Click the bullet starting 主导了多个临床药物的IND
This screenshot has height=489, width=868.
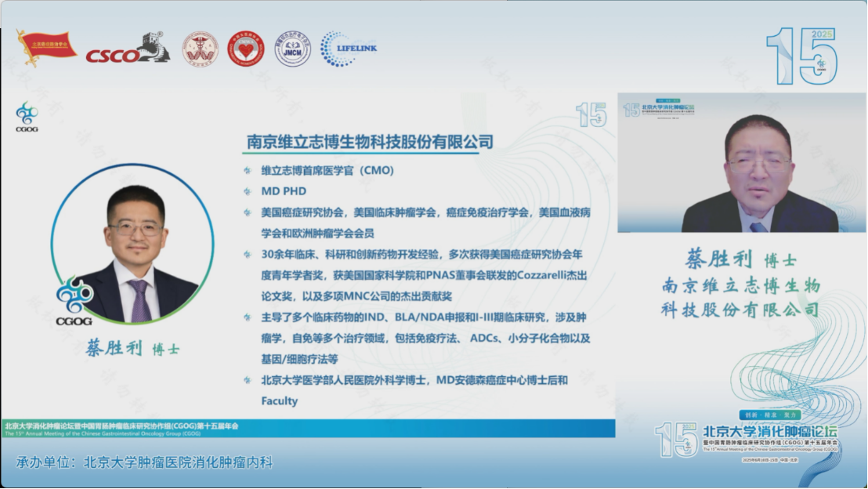point(425,338)
